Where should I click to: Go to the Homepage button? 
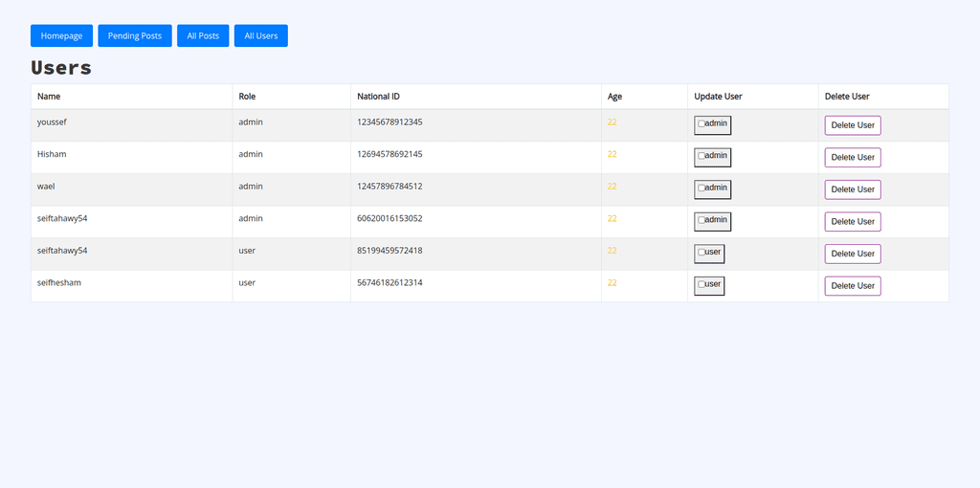click(61, 35)
